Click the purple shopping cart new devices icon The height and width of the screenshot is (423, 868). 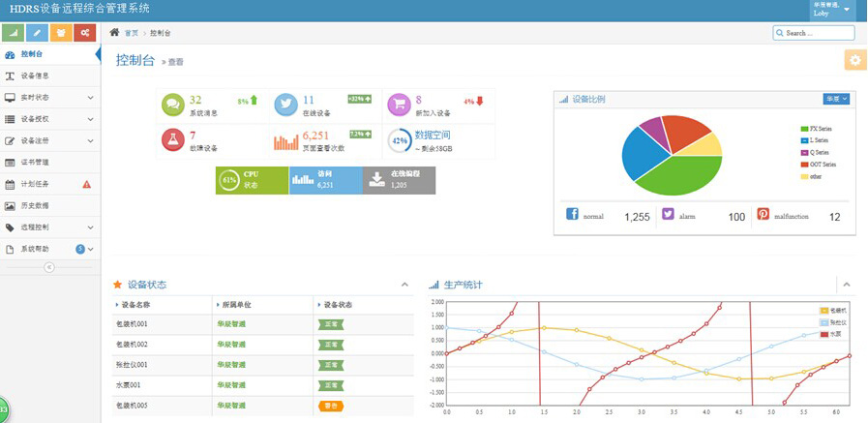pos(399,105)
